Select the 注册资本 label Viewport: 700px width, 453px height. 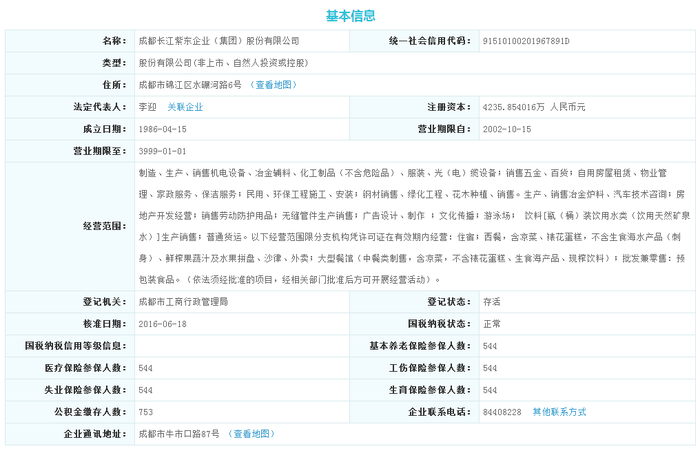(449, 107)
